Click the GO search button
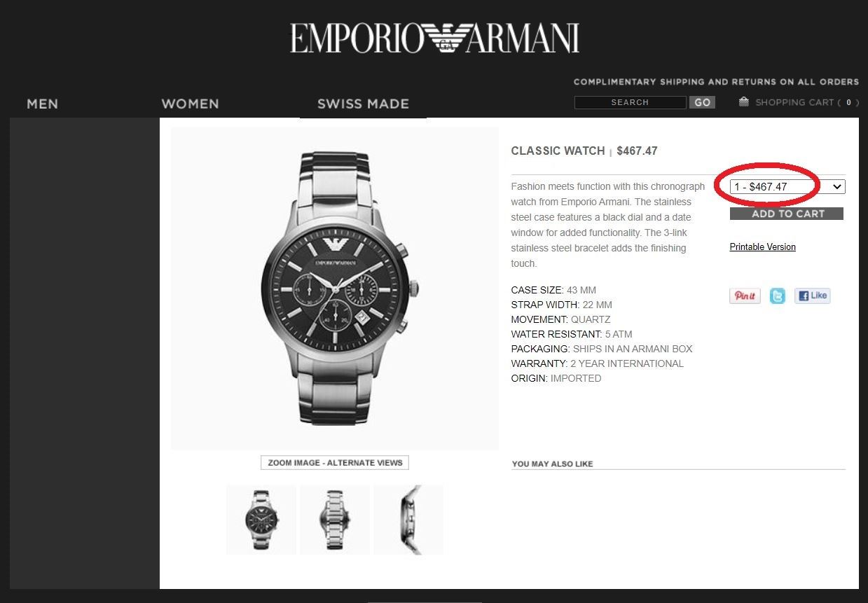 pos(702,102)
